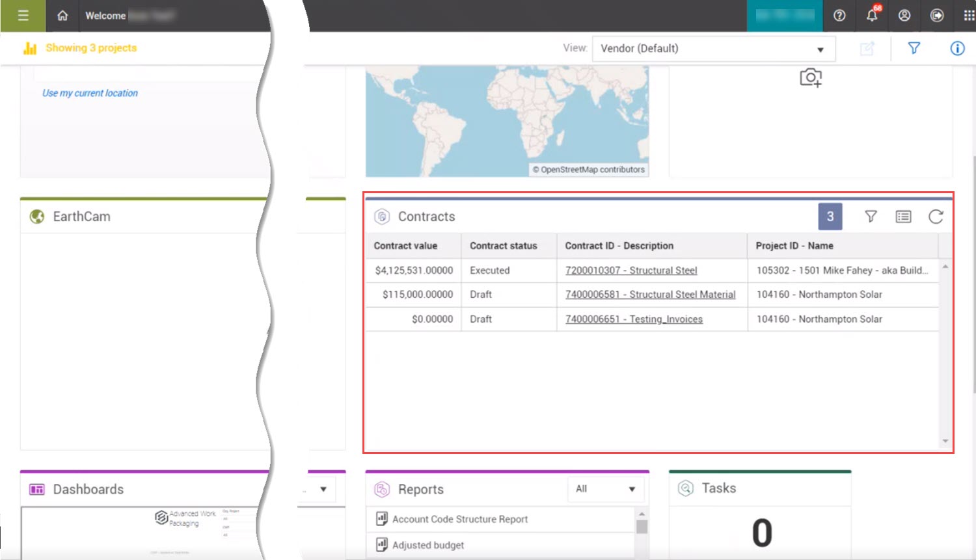
Task: Click the edit view icon beside View dropdown
Action: click(x=867, y=49)
